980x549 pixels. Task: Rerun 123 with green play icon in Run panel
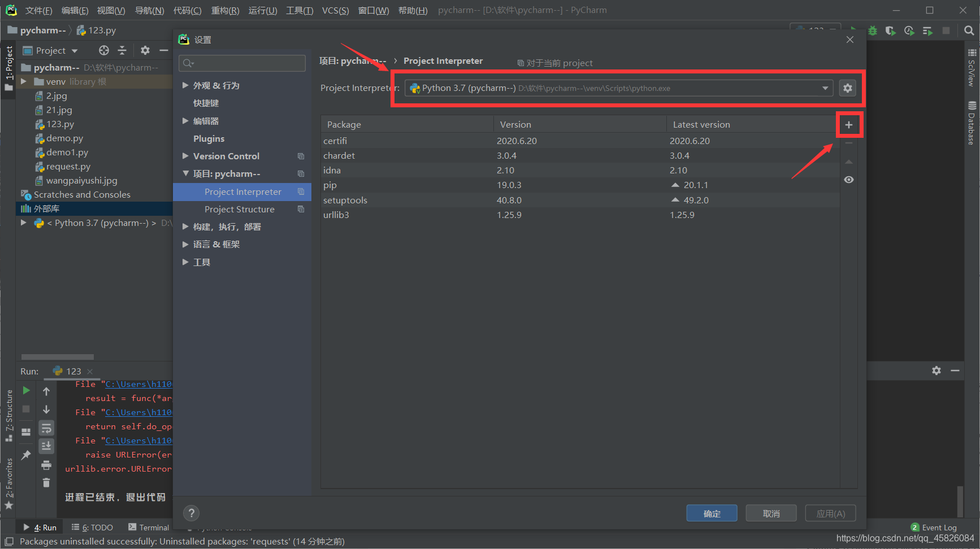[x=26, y=390]
